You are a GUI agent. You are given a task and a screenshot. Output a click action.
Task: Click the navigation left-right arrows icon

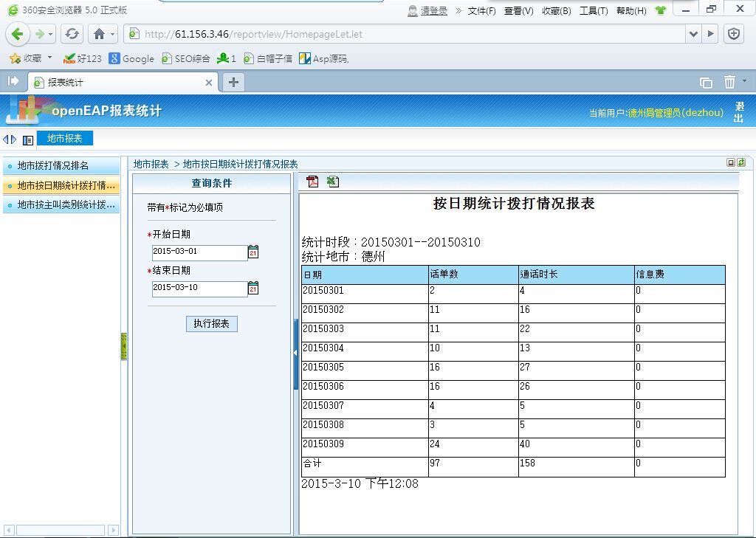click(10, 139)
